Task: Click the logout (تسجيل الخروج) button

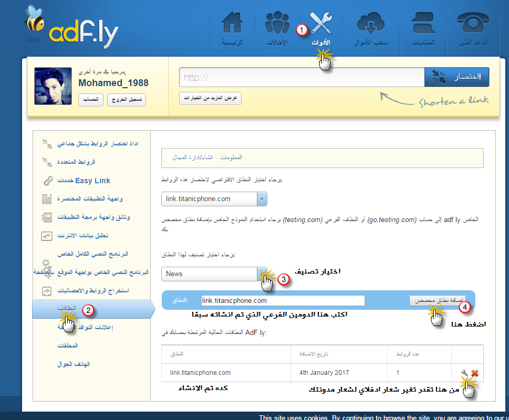Action: 127,100
